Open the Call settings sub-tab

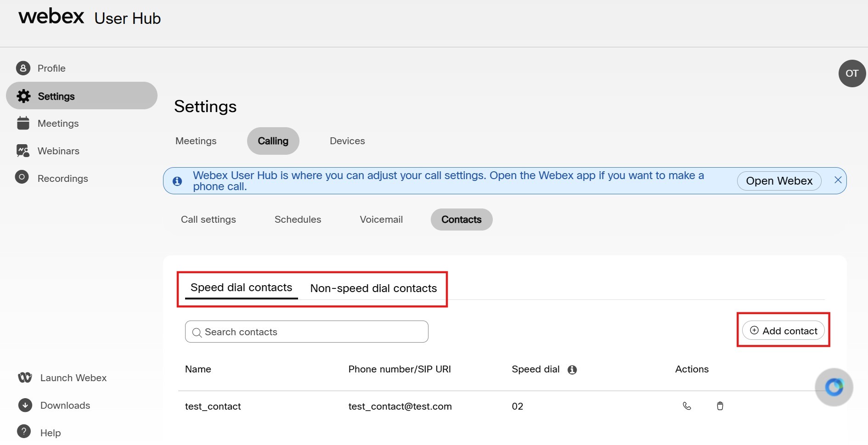209,220
